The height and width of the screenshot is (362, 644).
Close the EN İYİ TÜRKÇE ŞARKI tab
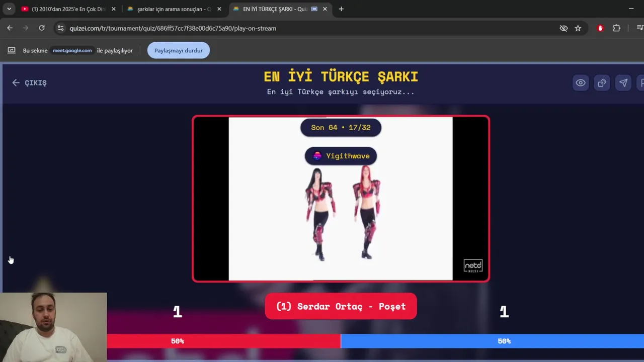[325, 9]
